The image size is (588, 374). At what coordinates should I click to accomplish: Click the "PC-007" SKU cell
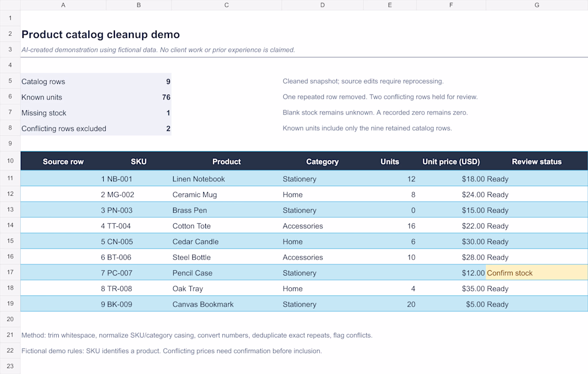139,273
